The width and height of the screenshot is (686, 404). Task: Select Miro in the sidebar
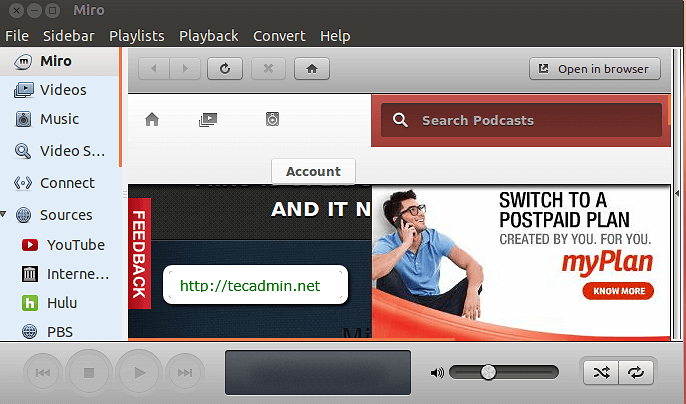[60, 61]
